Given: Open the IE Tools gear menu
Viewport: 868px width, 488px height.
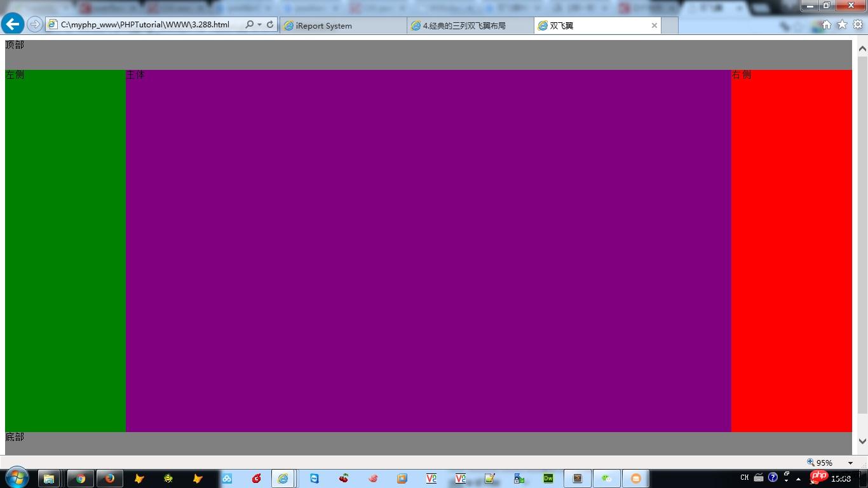Looking at the screenshot, I should (857, 25).
